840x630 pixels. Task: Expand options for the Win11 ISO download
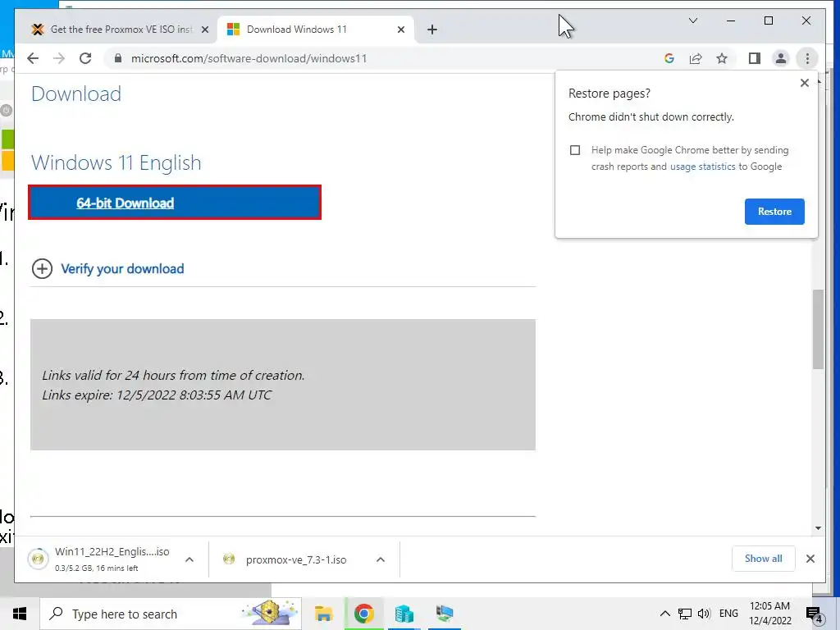189,559
